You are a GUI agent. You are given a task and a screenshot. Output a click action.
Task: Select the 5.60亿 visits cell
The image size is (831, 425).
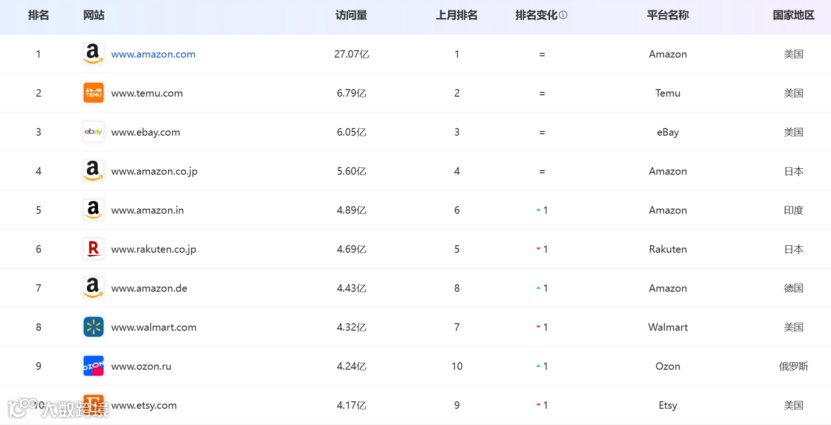click(351, 171)
